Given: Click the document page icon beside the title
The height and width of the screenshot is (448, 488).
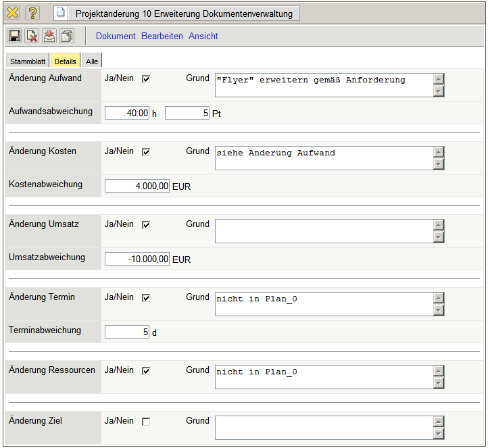Looking at the screenshot, I should 62,13.
